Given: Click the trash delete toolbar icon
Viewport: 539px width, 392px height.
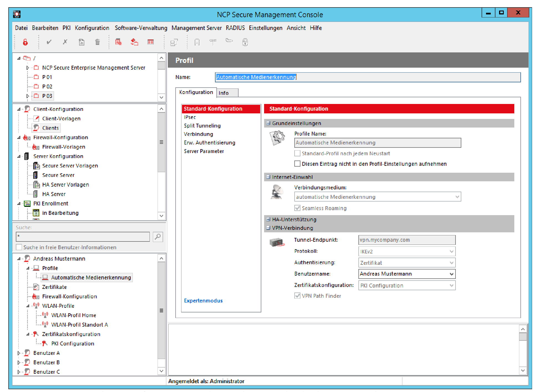Looking at the screenshot, I should 97,42.
